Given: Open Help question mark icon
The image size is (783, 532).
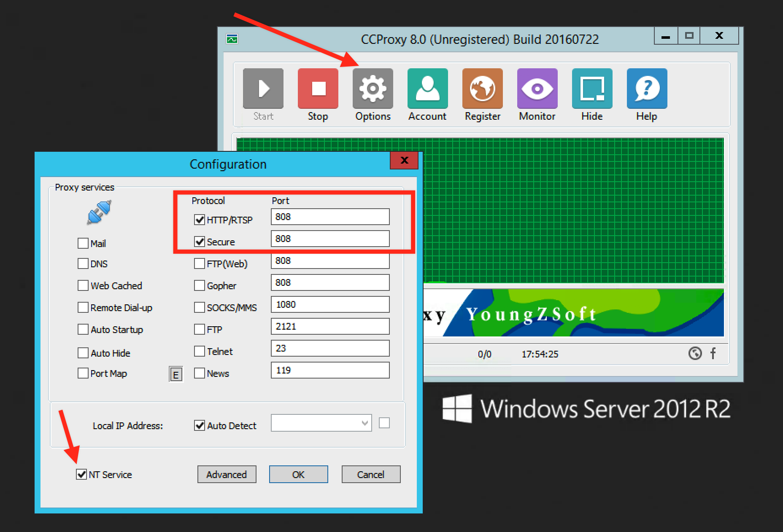Looking at the screenshot, I should pos(647,89).
